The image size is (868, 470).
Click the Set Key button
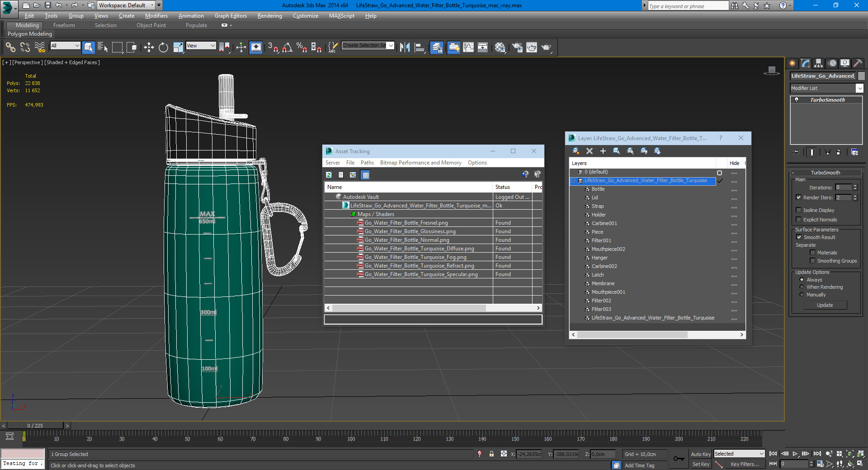click(700, 464)
